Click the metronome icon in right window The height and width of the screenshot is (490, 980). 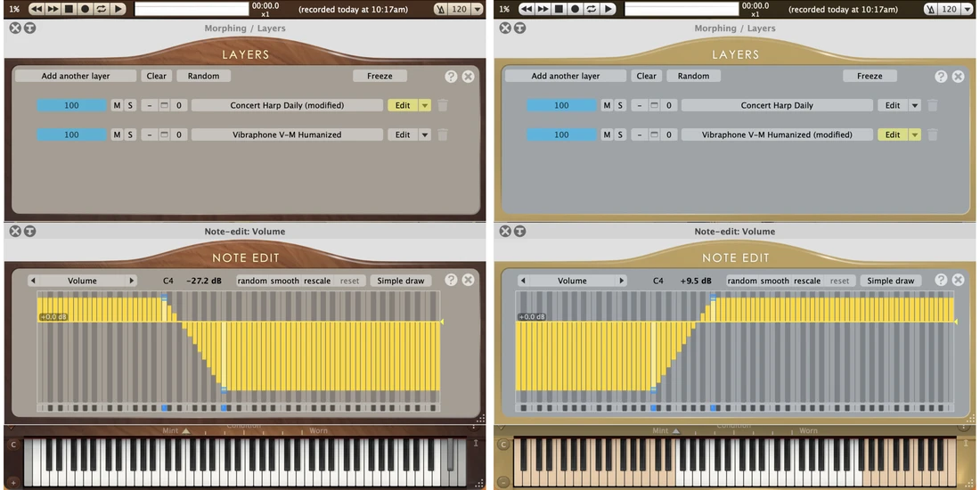[x=932, y=9]
